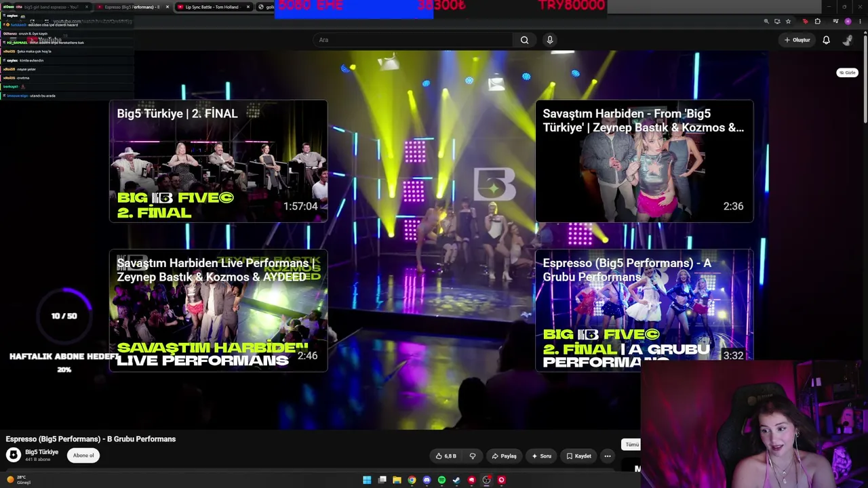Share the video with Paylaş
The width and height of the screenshot is (868, 488).
pyautogui.click(x=505, y=456)
